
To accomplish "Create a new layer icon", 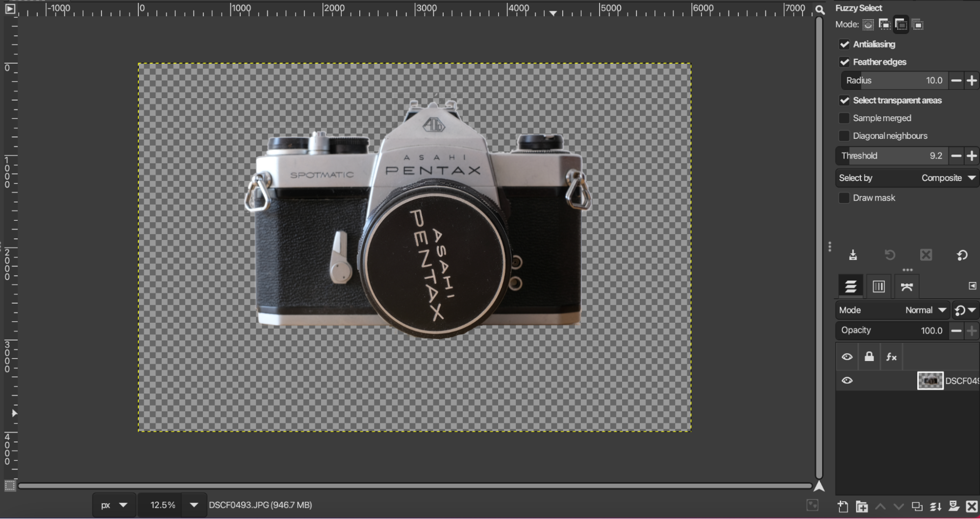I will 843,506.
